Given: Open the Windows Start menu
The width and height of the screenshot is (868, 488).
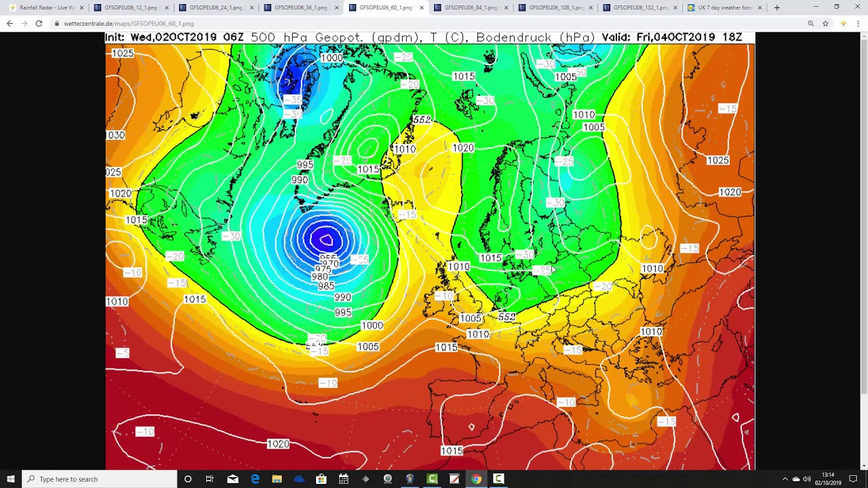Looking at the screenshot, I should tap(11, 479).
